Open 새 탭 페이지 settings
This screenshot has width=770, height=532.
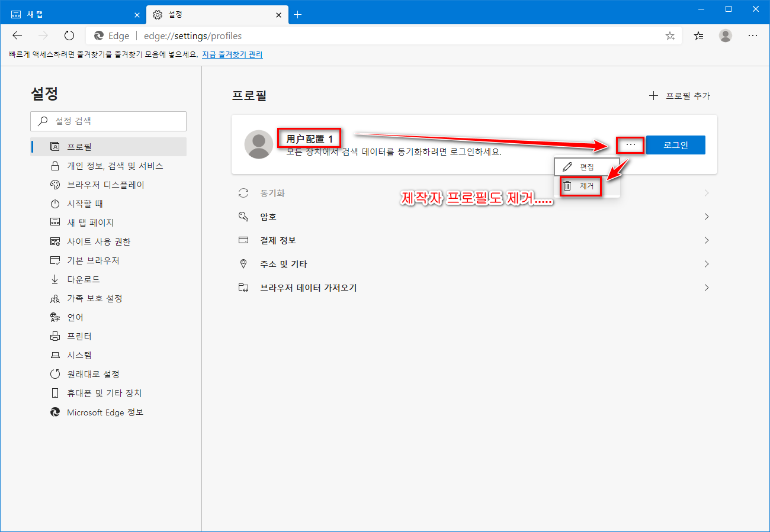tap(108, 223)
